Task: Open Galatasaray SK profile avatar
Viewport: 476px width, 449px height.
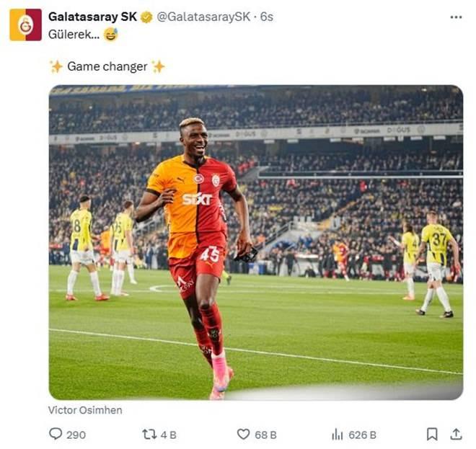Action: coord(25,25)
